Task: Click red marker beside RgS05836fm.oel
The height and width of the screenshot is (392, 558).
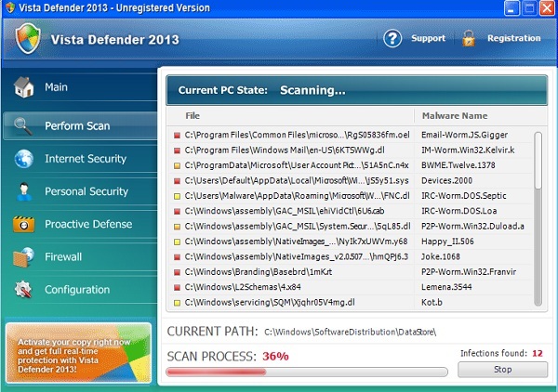Action: (177, 135)
